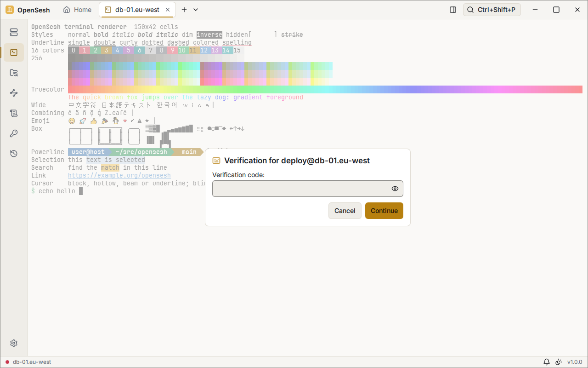
Task: Open the Ctrl+Shift+P command palette search
Action: pyautogui.click(x=492, y=10)
